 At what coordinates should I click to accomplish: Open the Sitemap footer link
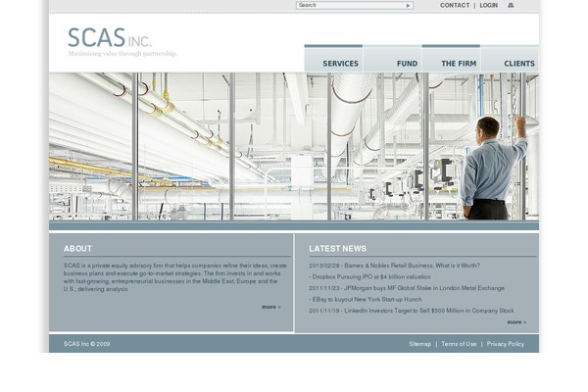pyautogui.click(x=420, y=344)
